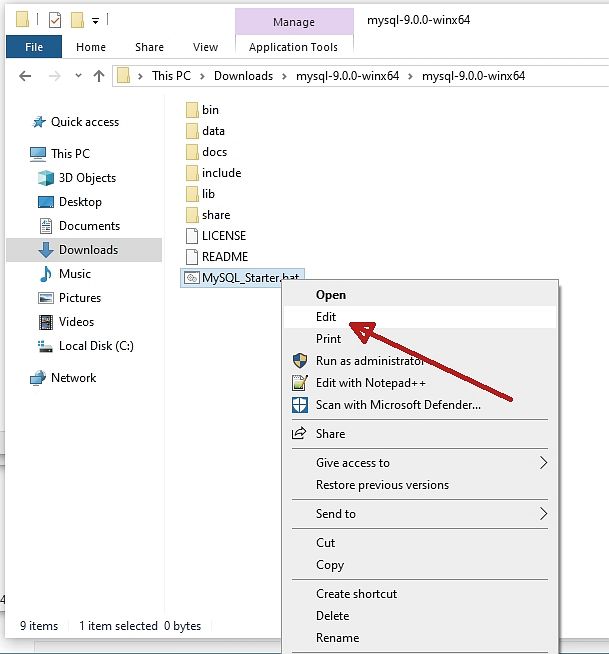
Task: Select the Manage contextual tab
Action: tap(294, 22)
